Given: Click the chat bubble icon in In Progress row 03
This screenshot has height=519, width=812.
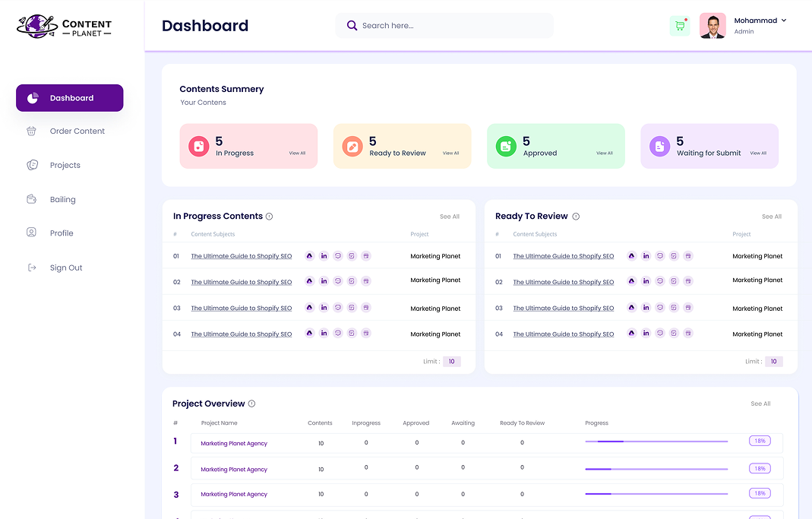Looking at the screenshot, I should point(338,308).
